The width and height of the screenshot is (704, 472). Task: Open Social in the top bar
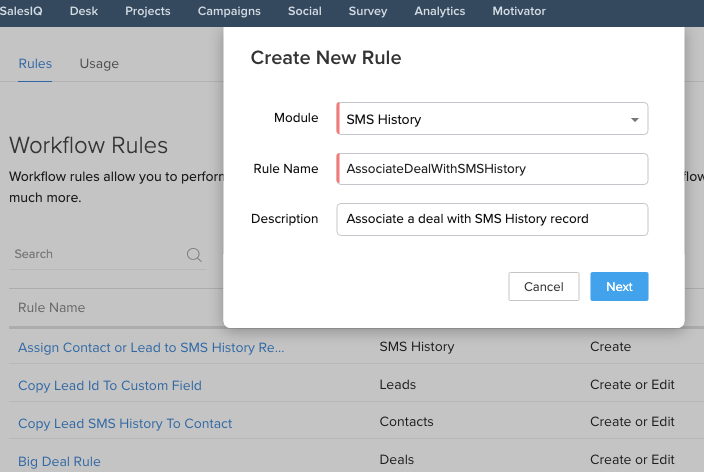(x=304, y=11)
